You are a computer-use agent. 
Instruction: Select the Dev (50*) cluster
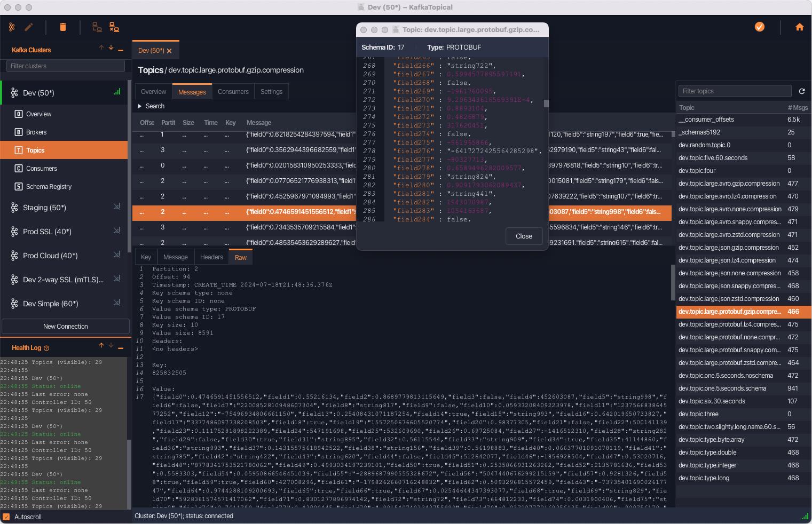[64, 93]
